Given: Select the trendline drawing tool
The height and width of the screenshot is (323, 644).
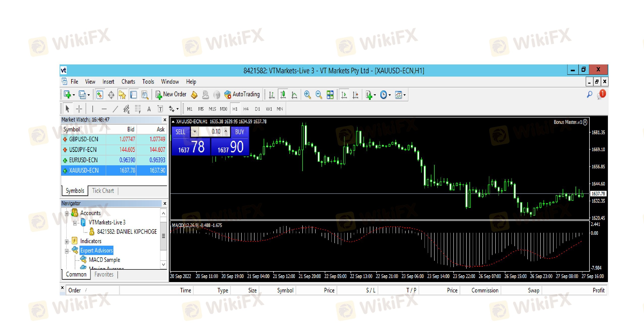Looking at the screenshot, I should pos(115,109).
